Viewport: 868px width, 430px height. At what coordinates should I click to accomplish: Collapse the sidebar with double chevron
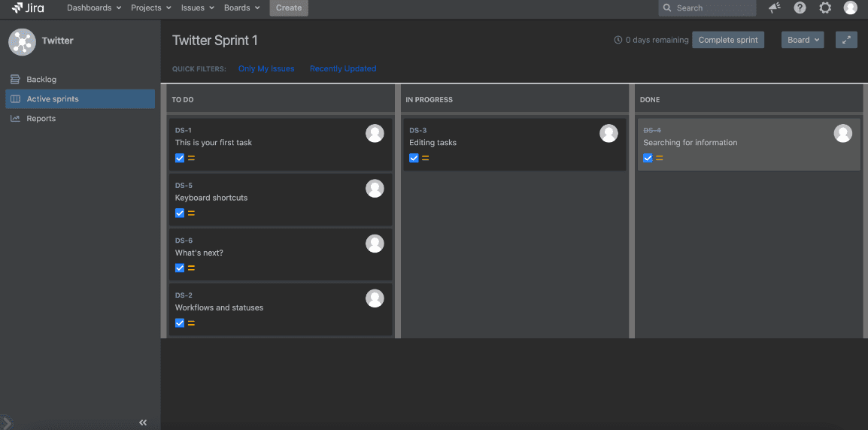tap(143, 422)
